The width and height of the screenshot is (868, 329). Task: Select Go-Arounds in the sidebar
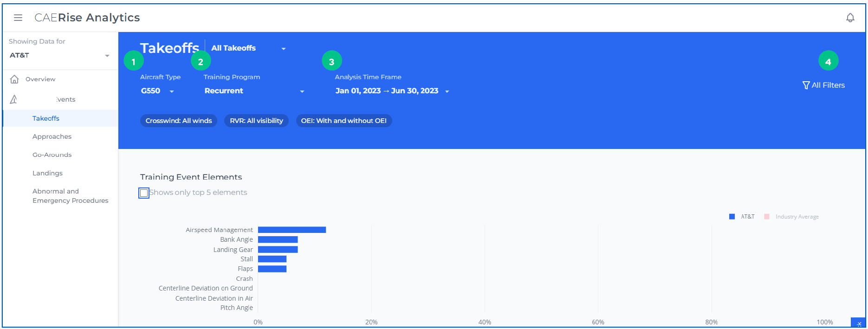[x=52, y=155]
